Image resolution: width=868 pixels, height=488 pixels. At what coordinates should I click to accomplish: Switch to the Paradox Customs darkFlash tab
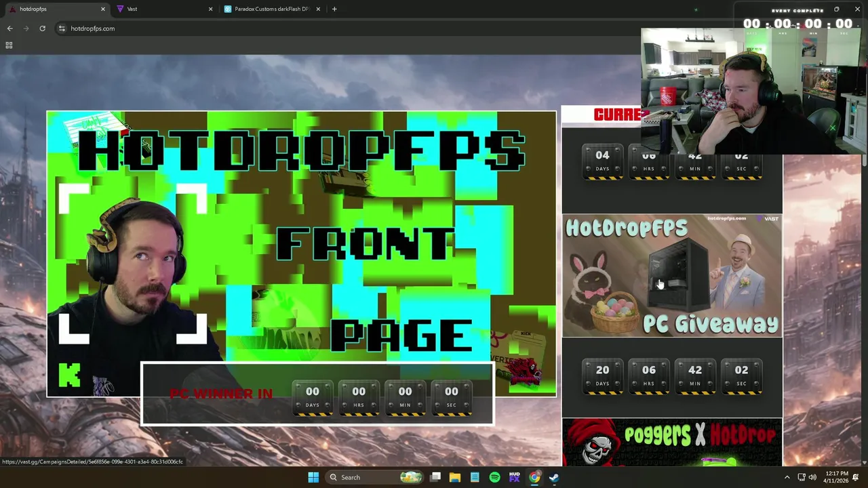(x=271, y=9)
